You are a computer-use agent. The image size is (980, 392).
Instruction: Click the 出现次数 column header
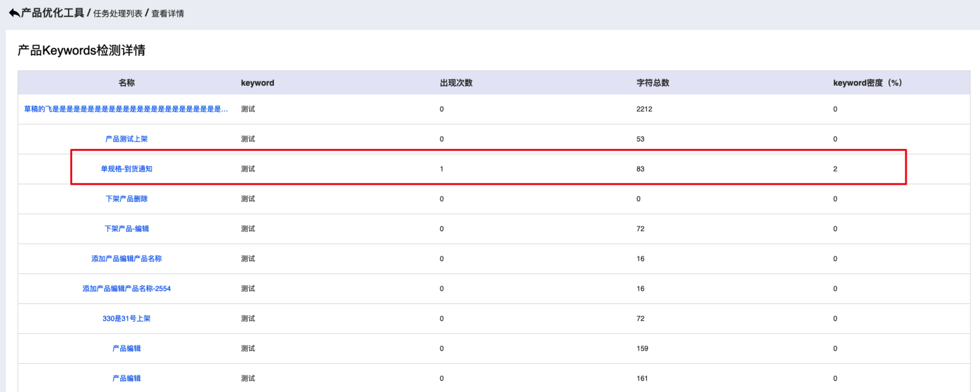456,82
